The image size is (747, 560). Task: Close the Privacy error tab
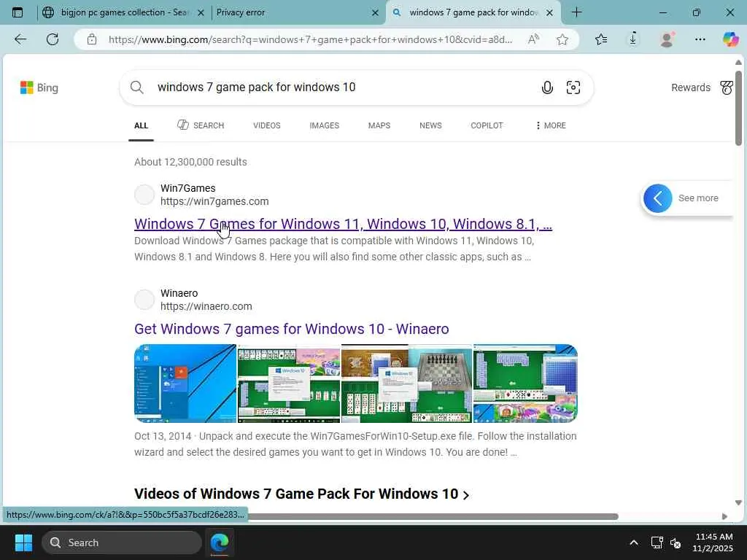coord(376,13)
